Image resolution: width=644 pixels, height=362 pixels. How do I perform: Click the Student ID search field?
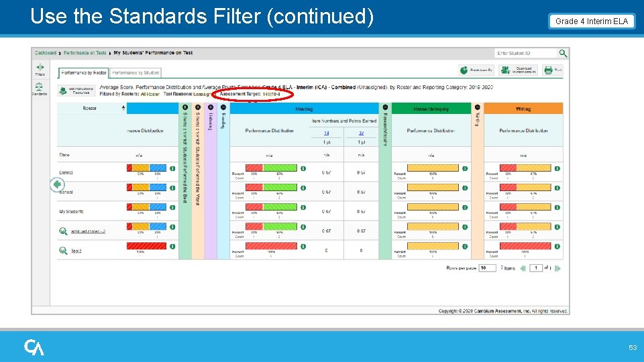pos(526,53)
